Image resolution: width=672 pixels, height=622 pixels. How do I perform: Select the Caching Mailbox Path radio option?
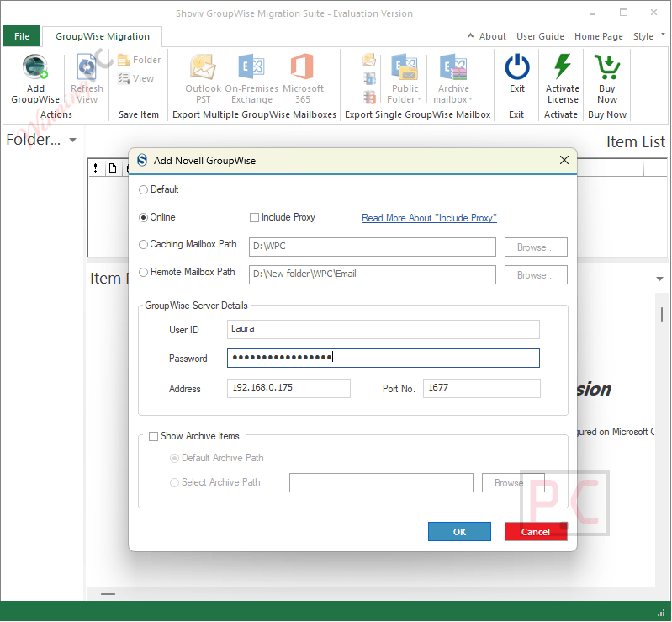pos(143,245)
